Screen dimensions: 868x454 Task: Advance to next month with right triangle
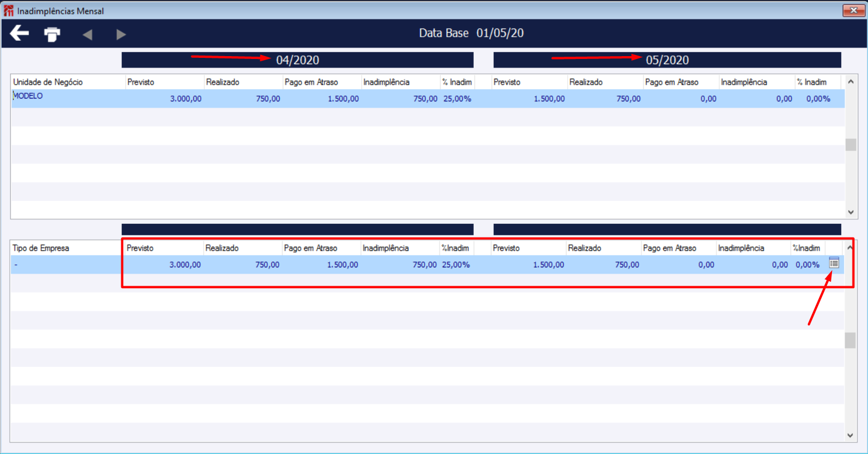(x=121, y=34)
